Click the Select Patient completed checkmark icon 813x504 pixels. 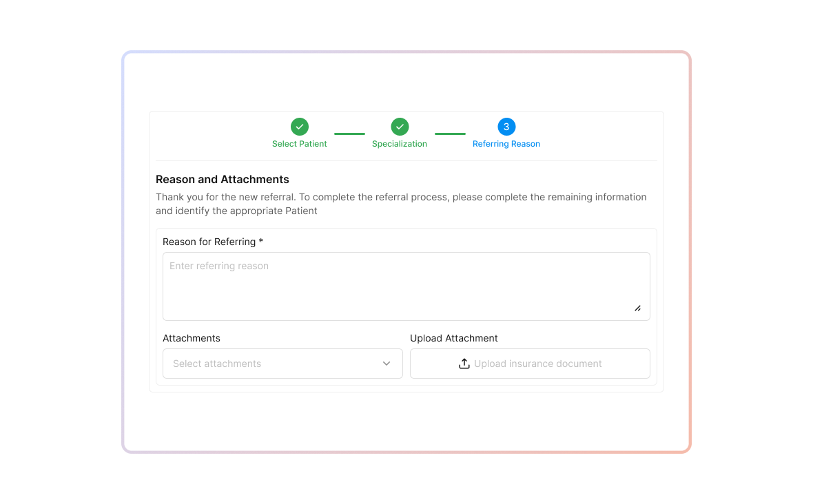click(x=299, y=127)
